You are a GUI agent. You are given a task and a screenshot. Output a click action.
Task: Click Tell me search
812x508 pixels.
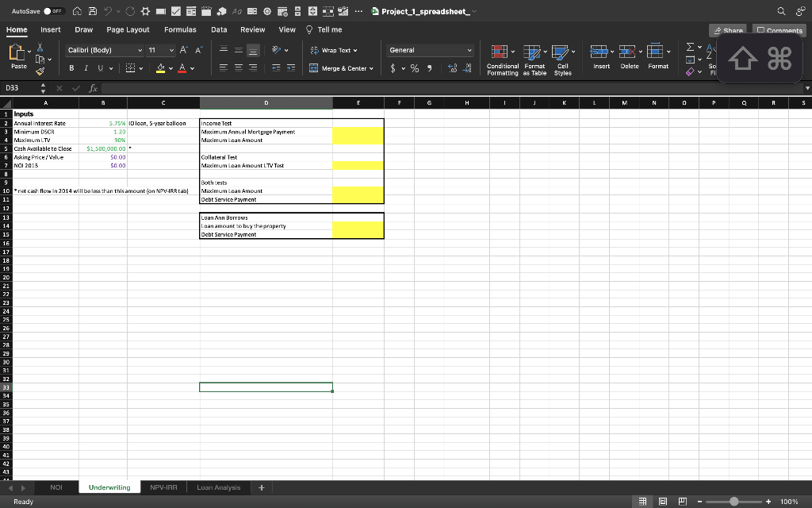pyautogui.click(x=324, y=29)
